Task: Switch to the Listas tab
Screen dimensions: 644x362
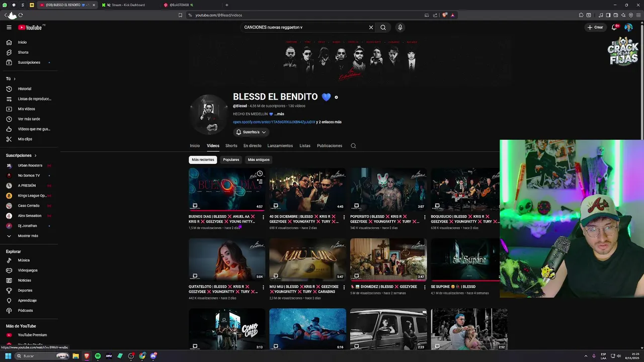Action: coord(305,146)
